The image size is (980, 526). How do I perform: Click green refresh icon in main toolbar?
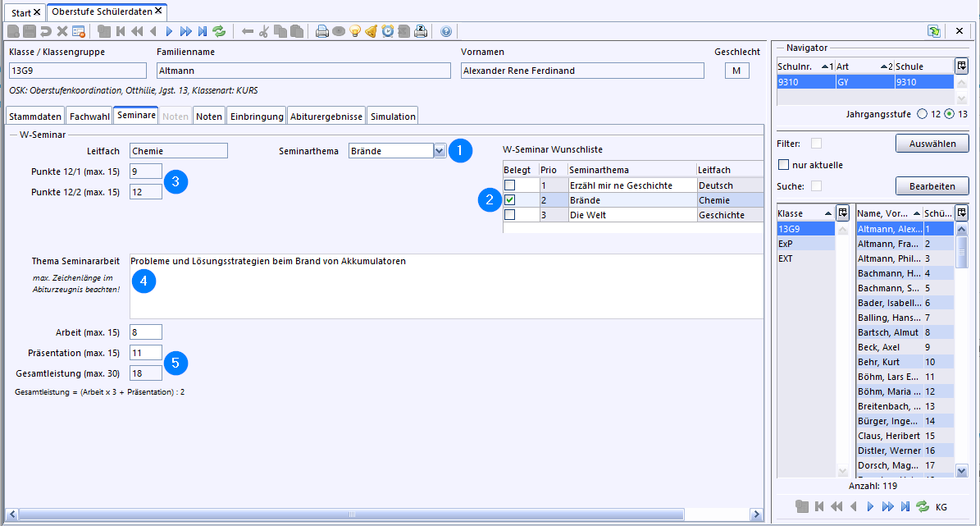click(219, 31)
